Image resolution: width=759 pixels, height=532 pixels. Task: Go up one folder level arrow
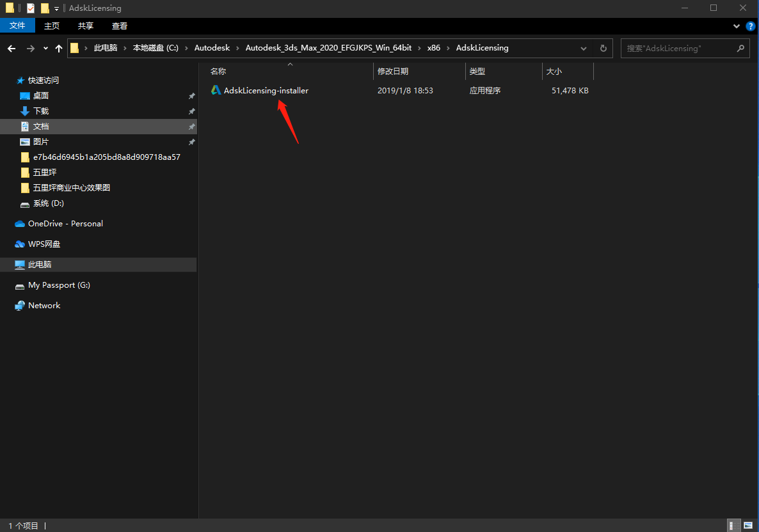tap(59, 49)
